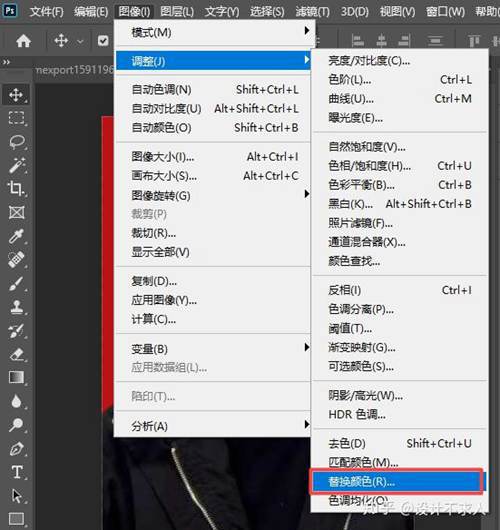Select the Move tool in toolbar

[16, 95]
